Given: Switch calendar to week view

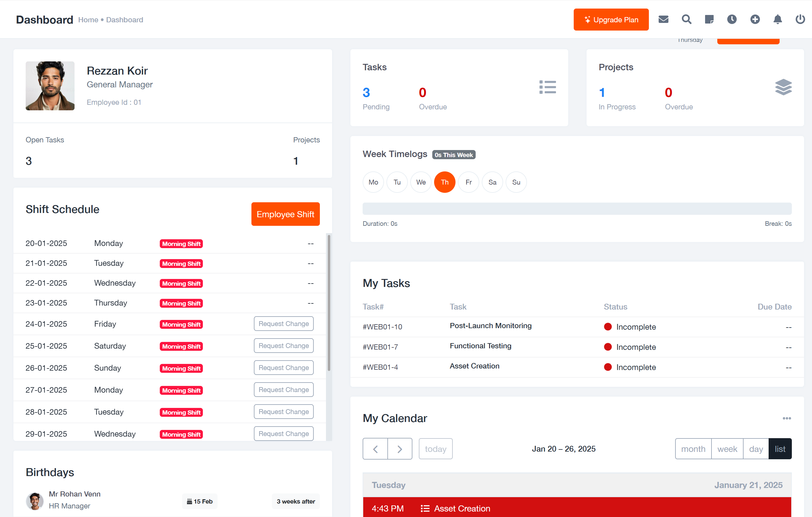Looking at the screenshot, I should click(x=727, y=449).
